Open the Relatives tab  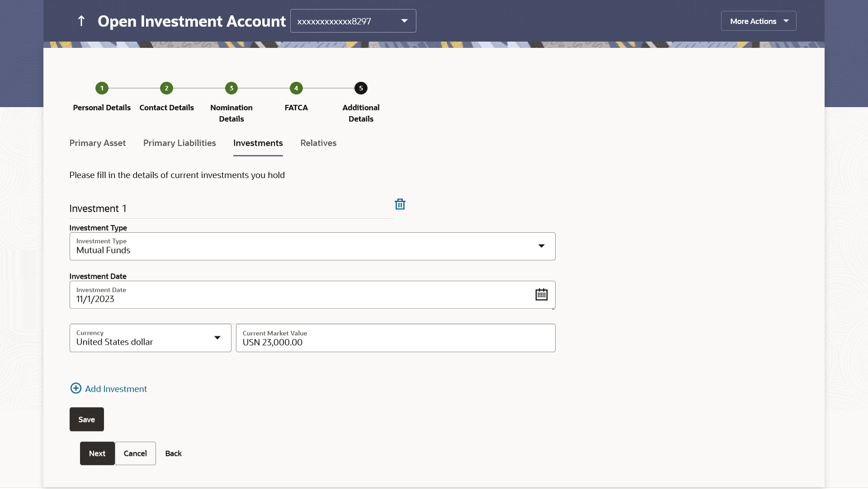pyautogui.click(x=318, y=143)
